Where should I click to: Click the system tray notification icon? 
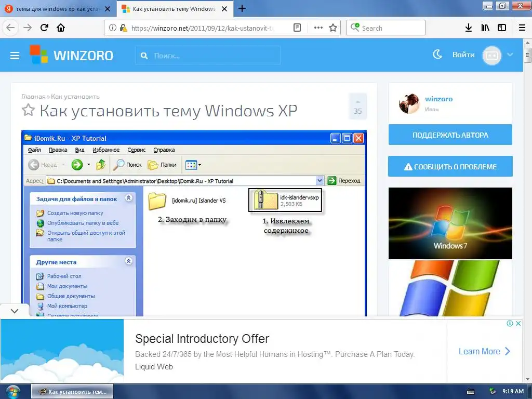[493, 392]
